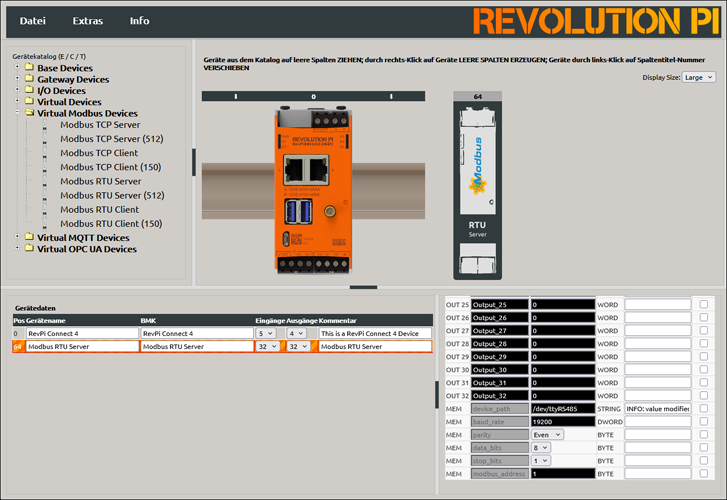
Task: Select the RevPi Connect 4 device image
Action: tap(313, 190)
